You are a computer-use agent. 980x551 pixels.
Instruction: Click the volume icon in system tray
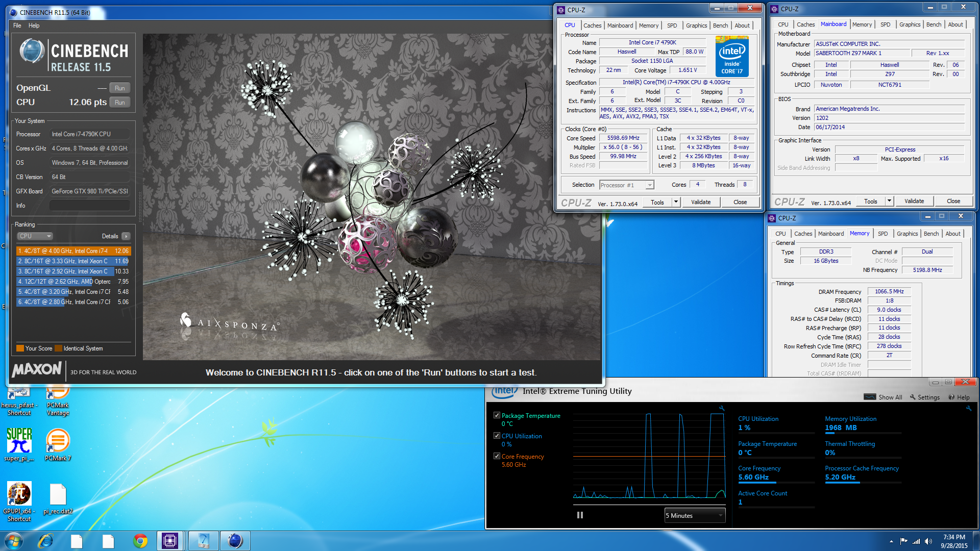928,541
